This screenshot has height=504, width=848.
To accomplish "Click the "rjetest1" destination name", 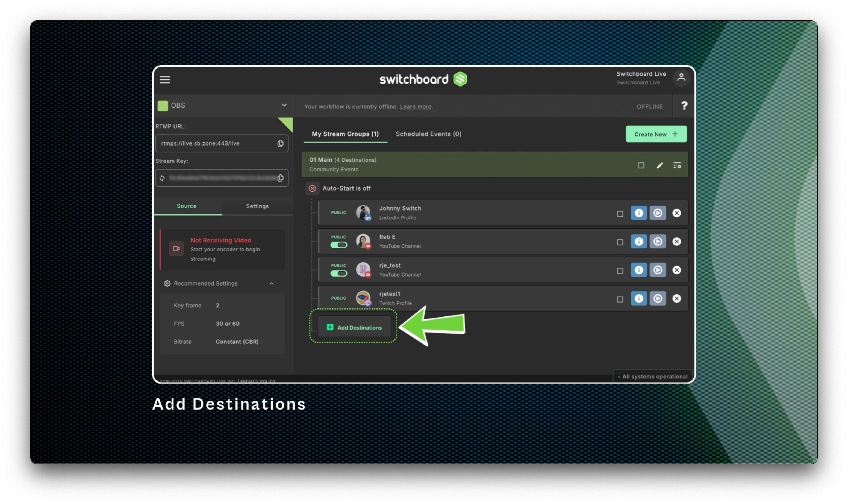I will click(389, 294).
